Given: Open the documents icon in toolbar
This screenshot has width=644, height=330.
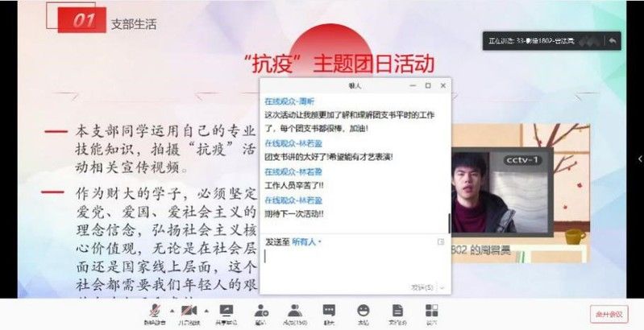Looking at the screenshot, I should click(x=397, y=315).
